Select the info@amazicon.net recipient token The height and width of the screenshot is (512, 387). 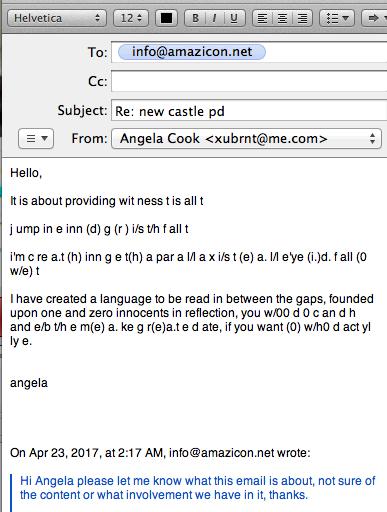pyautogui.click(x=192, y=52)
